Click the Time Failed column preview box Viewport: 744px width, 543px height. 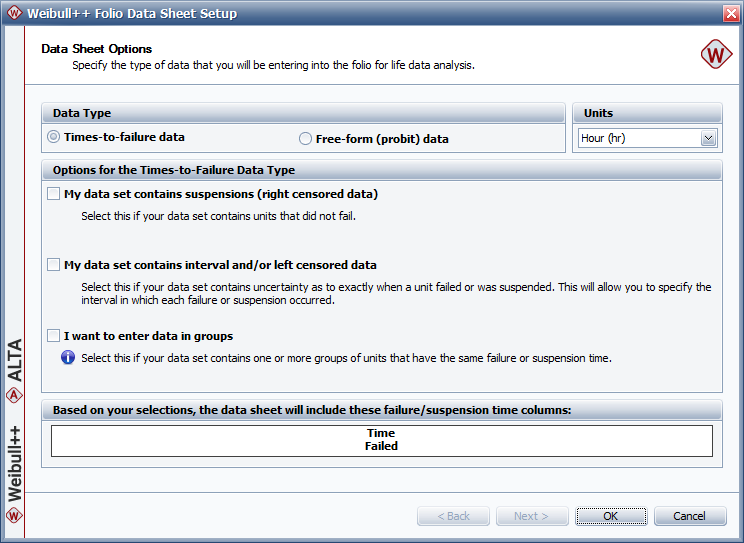pos(381,440)
